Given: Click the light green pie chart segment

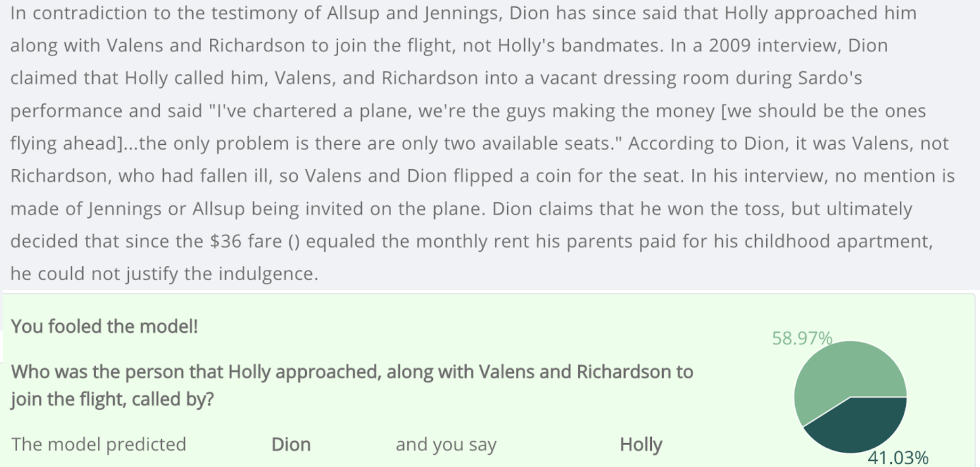Looking at the screenshot, I should coord(839,374).
